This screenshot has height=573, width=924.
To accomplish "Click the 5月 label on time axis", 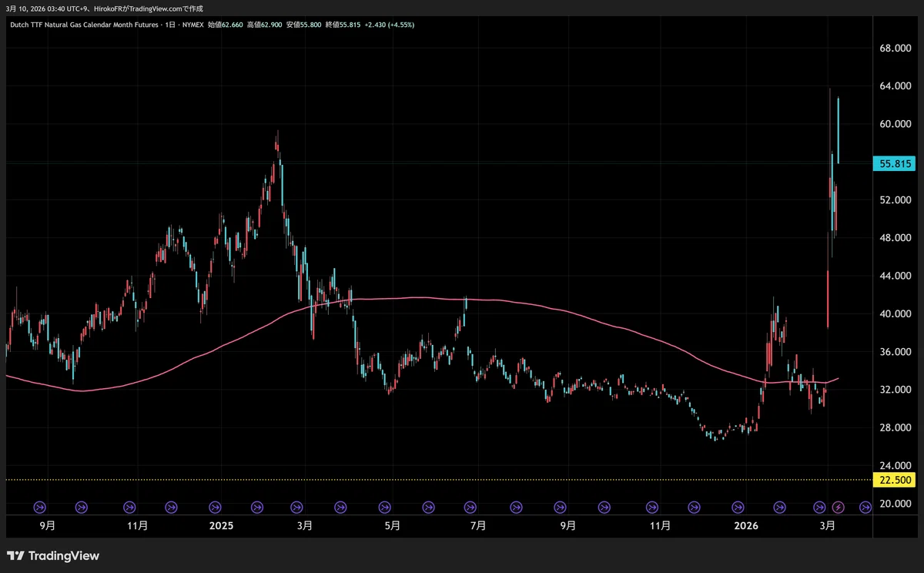I will coord(391,526).
